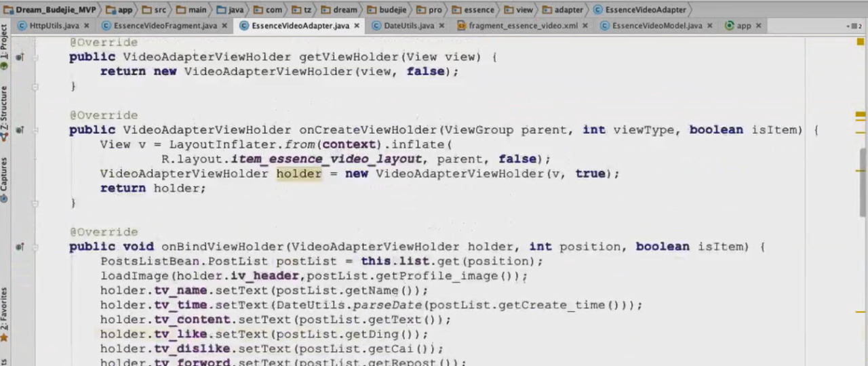The height and width of the screenshot is (366, 868).
Task: Open the hidden tabs list dropdown
Action: (855, 26)
